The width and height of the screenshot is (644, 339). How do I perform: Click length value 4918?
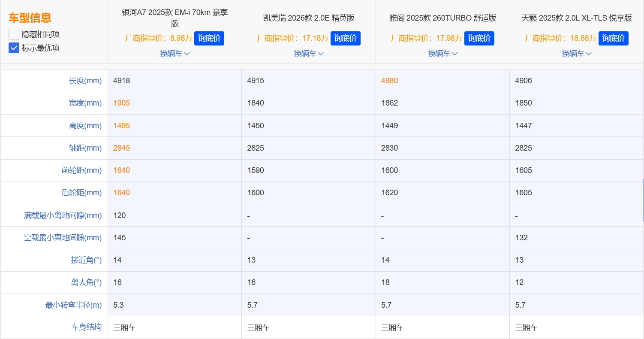[x=121, y=81]
